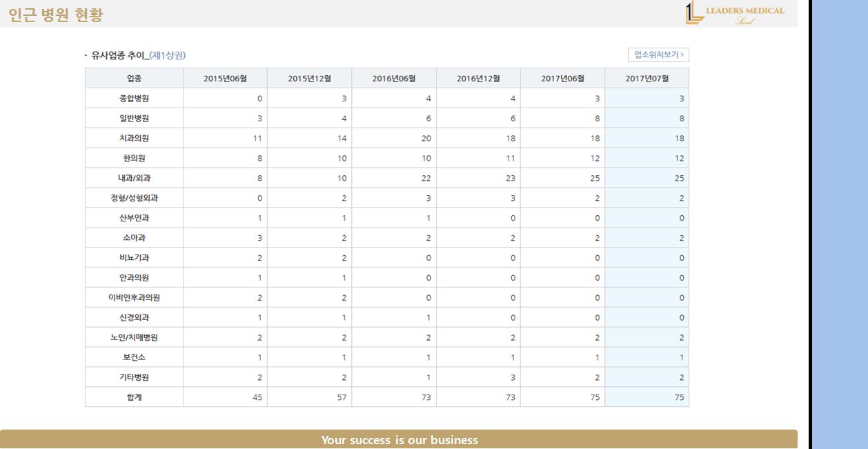Click 일반병원 value 8 for 2017년07월
Image resolution: width=868 pixels, height=449 pixels.
pyautogui.click(x=682, y=119)
